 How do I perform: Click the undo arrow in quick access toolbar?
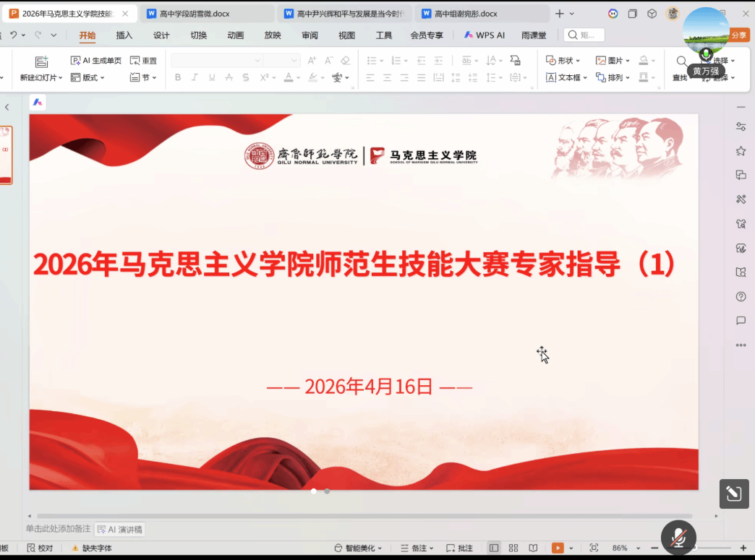[x=14, y=35]
